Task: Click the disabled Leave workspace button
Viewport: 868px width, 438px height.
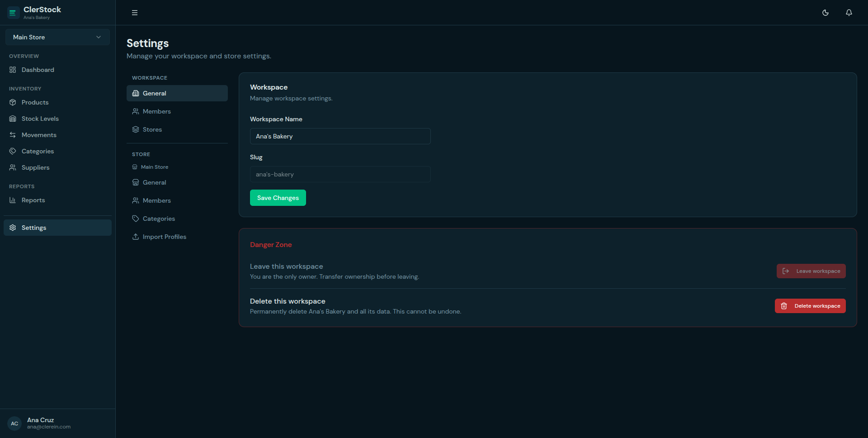Action: [811, 271]
